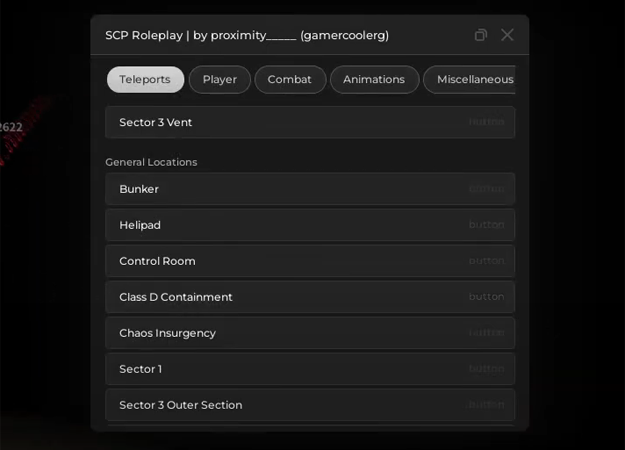Viewport: 625px width, 450px height.
Task: Click the button tag on Control Room row
Action: coord(487,261)
